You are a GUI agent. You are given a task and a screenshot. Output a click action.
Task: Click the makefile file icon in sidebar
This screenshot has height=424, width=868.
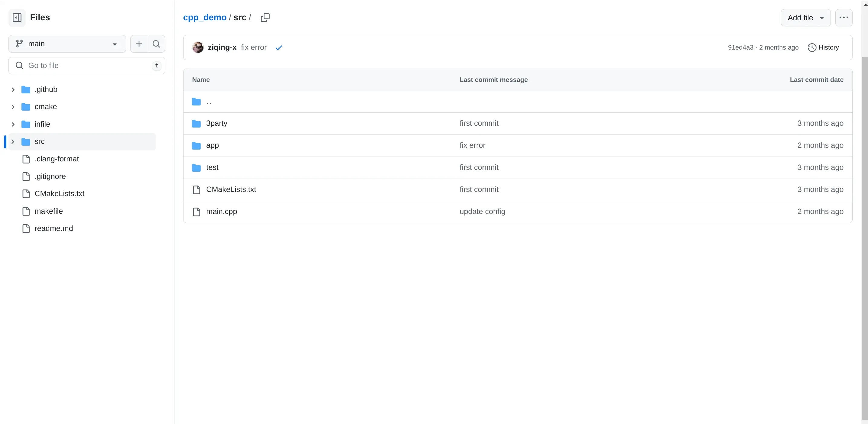(x=26, y=212)
